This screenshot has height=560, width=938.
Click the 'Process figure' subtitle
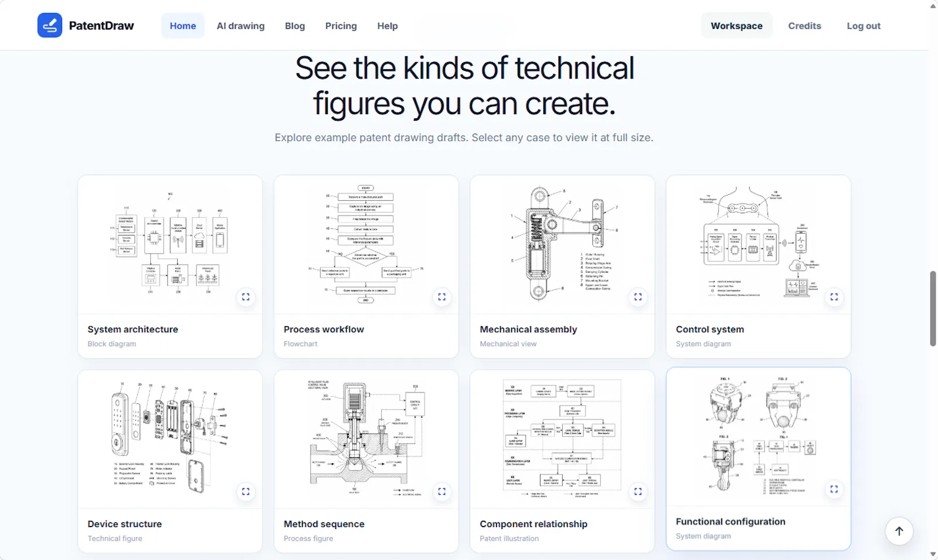coord(308,538)
